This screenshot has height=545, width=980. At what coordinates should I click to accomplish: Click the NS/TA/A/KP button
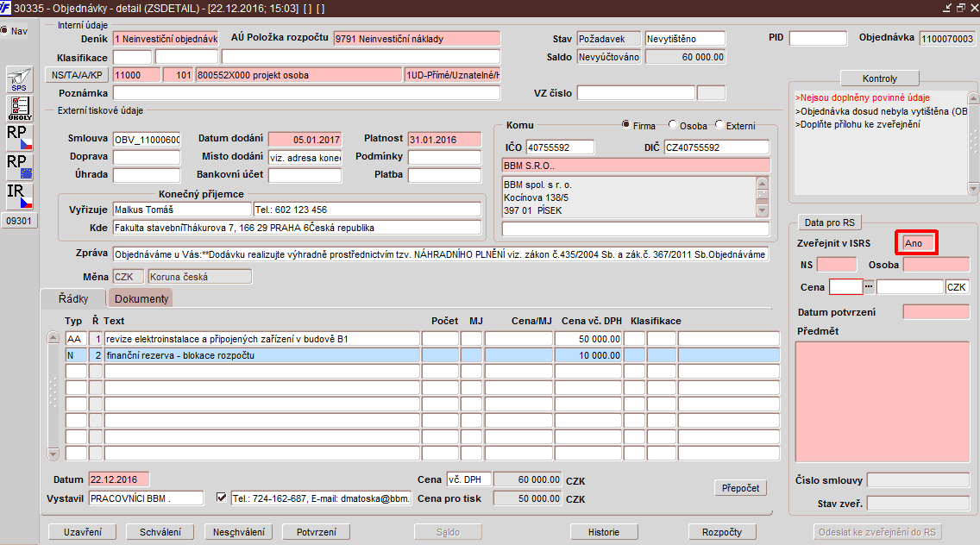tap(77, 75)
